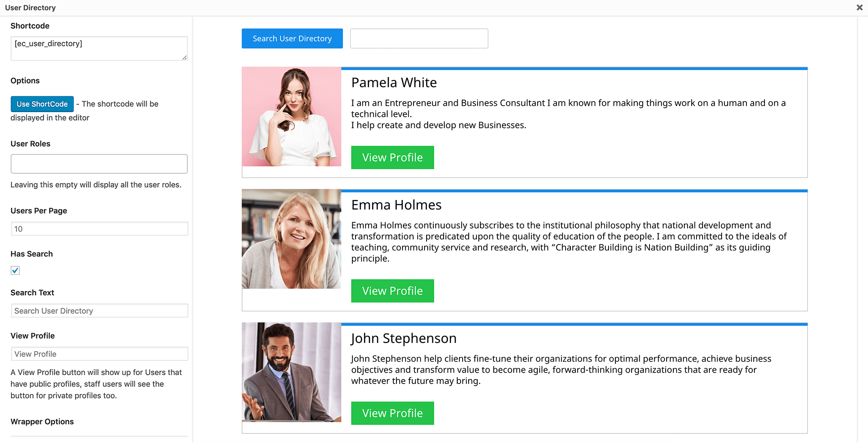Close the User Directory dialog
868x442 pixels.
859,8
